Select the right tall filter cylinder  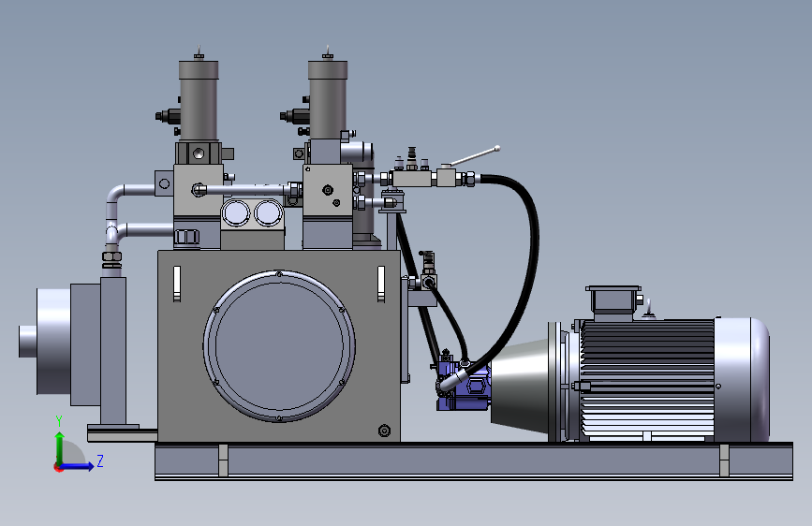click(327, 100)
